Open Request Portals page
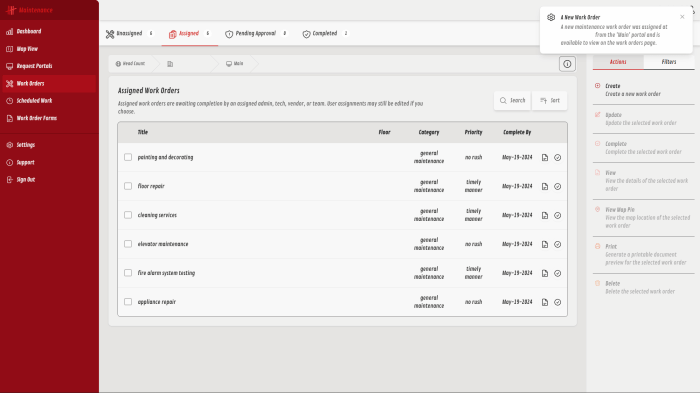This screenshot has height=393, width=700. pyautogui.click(x=49, y=66)
